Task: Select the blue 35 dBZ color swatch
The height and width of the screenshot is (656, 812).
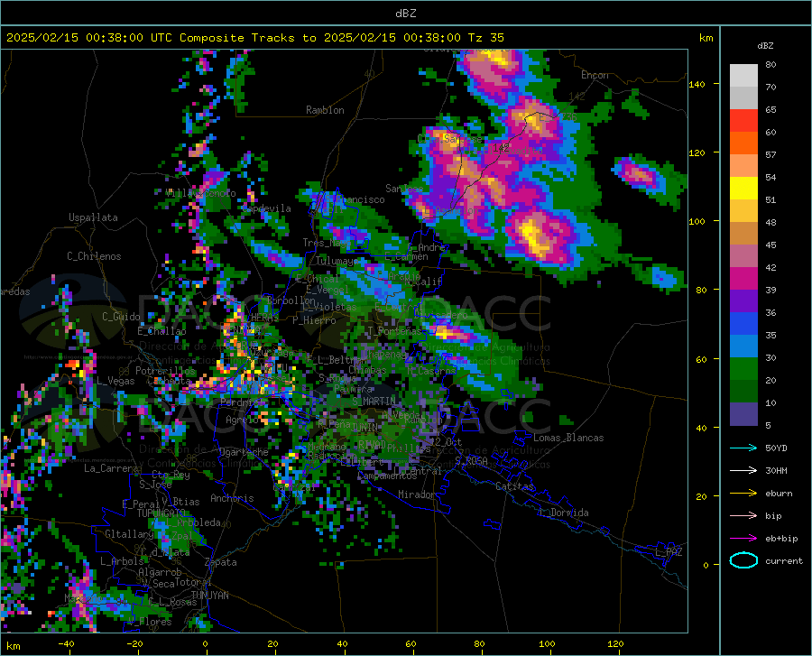Action: pos(743,324)
